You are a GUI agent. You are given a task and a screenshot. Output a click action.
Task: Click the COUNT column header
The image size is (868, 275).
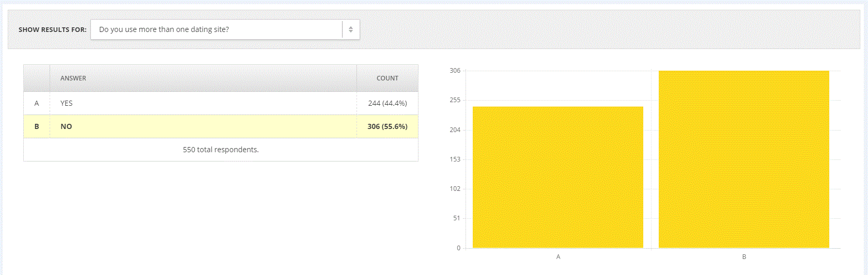388,78
